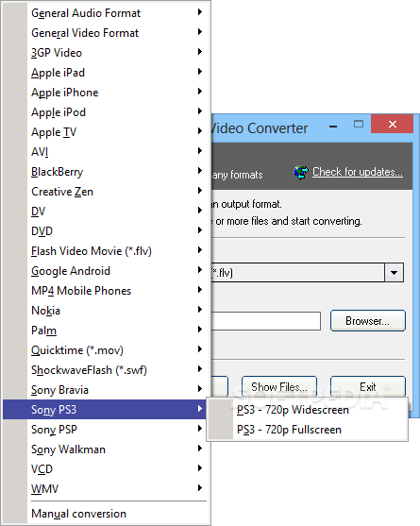Expand arrow beside Apple iPhone
The width and height of the screenshot is (420, 526).
(200, 92)
